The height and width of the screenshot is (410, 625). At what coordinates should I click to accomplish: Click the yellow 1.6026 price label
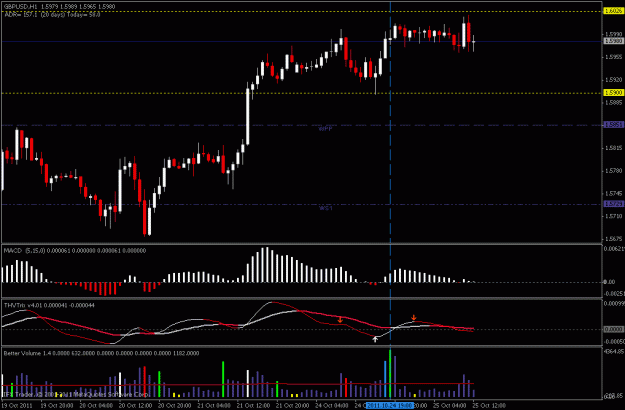point(614,11)
